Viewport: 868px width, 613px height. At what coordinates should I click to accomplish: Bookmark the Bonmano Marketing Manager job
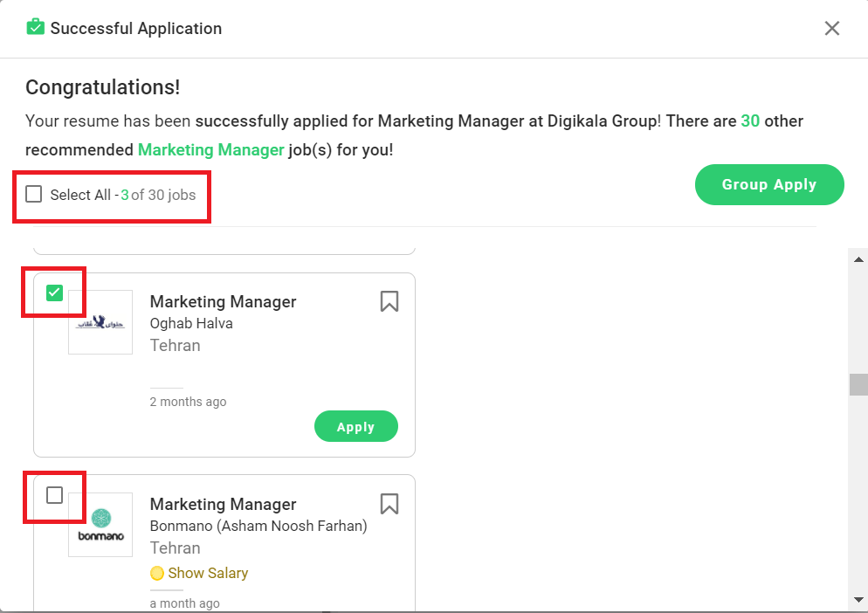(x=389, y=504)
